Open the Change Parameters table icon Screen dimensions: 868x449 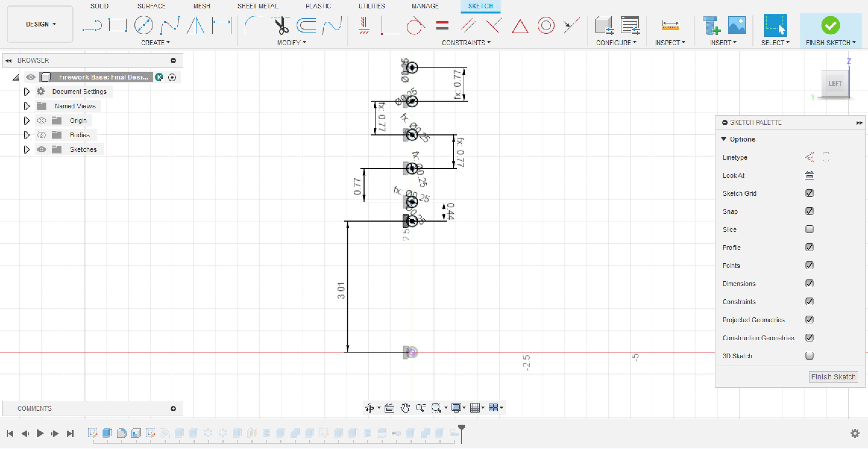(x=630, y=26)
